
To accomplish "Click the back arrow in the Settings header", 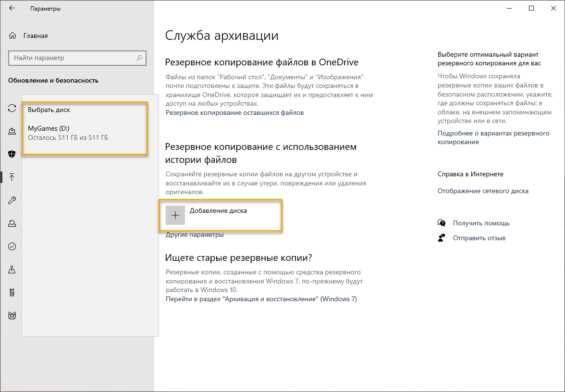I will (x=12, y=9).
